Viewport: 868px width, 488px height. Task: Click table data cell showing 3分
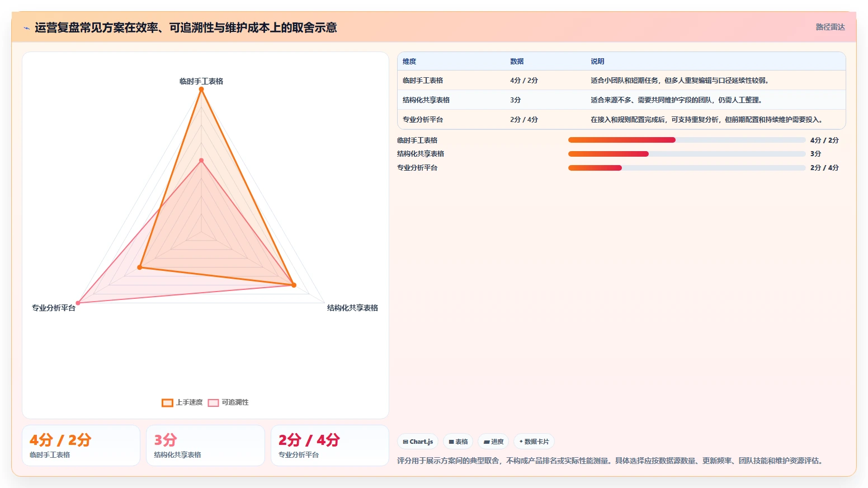pyautogui.click(x=515, y=100)
